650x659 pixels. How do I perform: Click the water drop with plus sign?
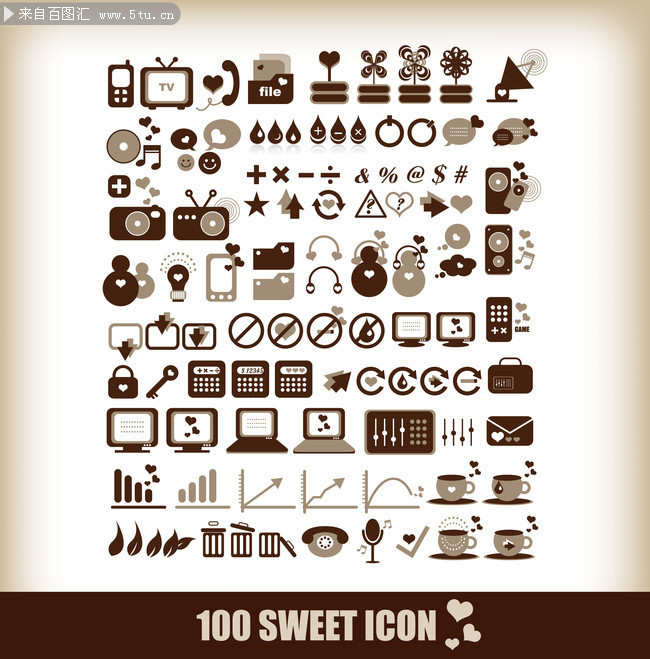click(x=318, y=130)
